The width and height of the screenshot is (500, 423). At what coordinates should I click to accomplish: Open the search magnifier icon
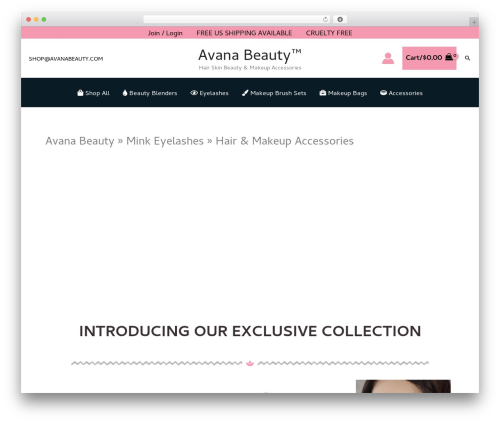(x=467, y=58)
